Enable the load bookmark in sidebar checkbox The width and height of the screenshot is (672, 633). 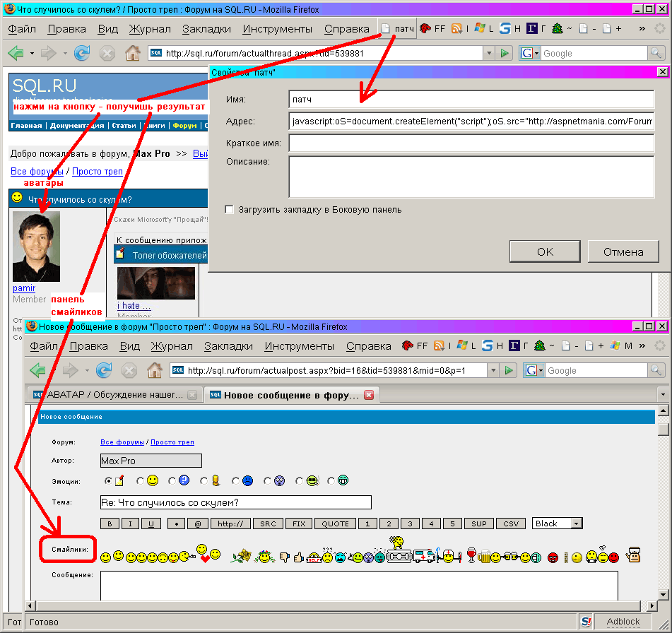point(229,209)
